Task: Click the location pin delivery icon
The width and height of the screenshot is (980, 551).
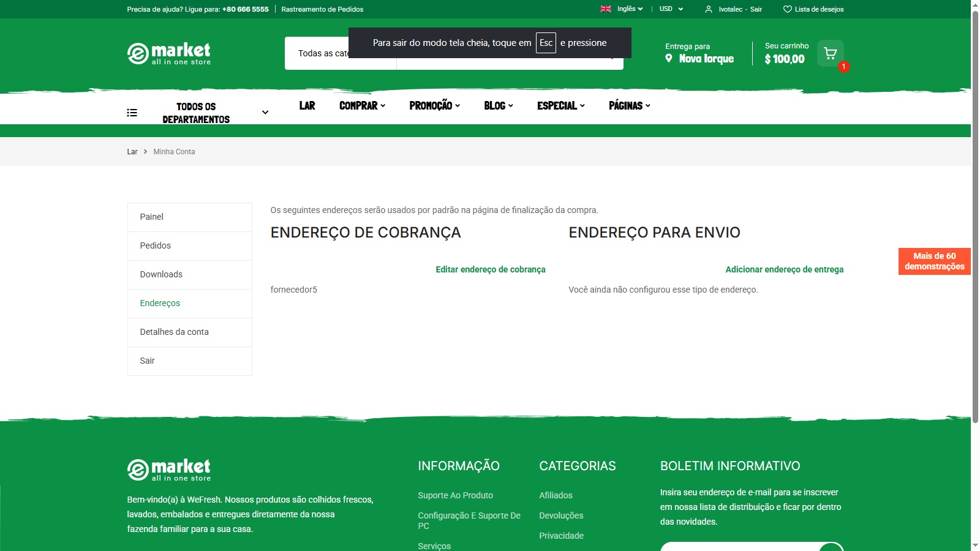Action: pyautogui.click(x=669, y=58)
